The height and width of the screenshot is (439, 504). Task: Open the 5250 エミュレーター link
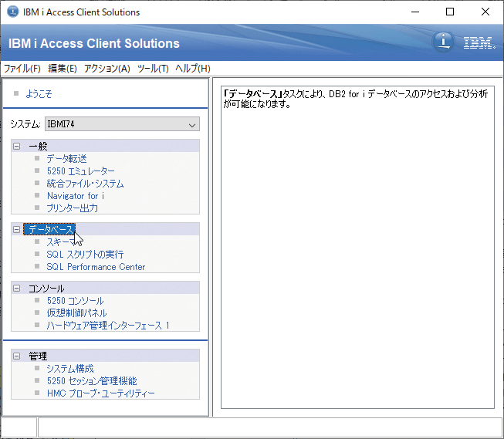(80, 171)
